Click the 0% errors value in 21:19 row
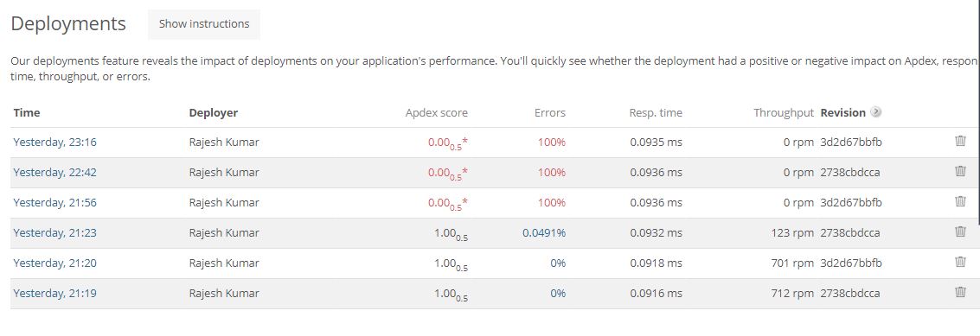 tap(558, 293)
